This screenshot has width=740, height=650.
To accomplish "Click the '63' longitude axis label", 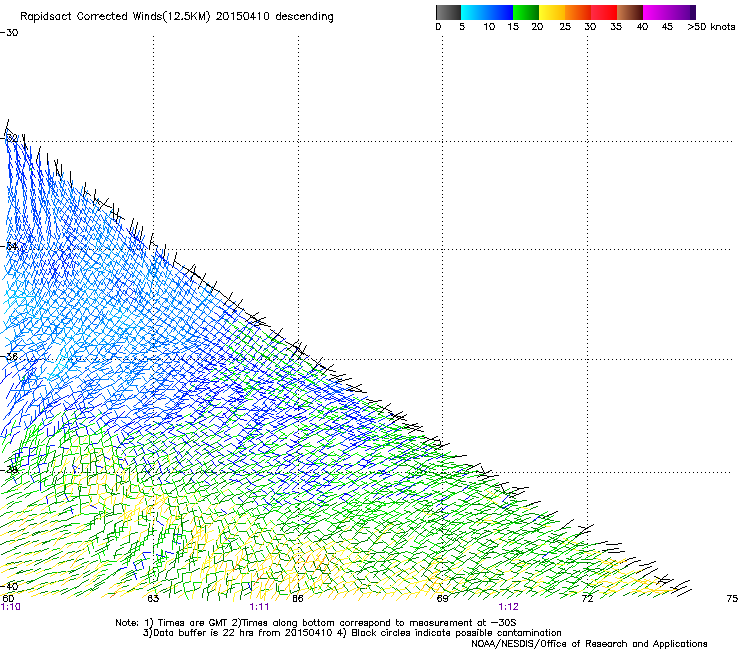I will tap(153, 599).
